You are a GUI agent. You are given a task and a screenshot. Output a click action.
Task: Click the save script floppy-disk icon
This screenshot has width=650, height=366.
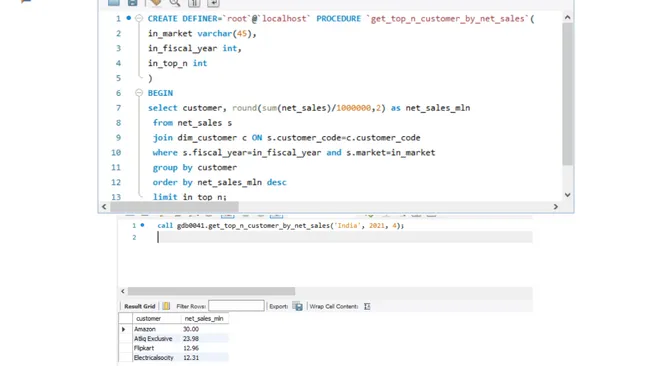click(132, 3)
